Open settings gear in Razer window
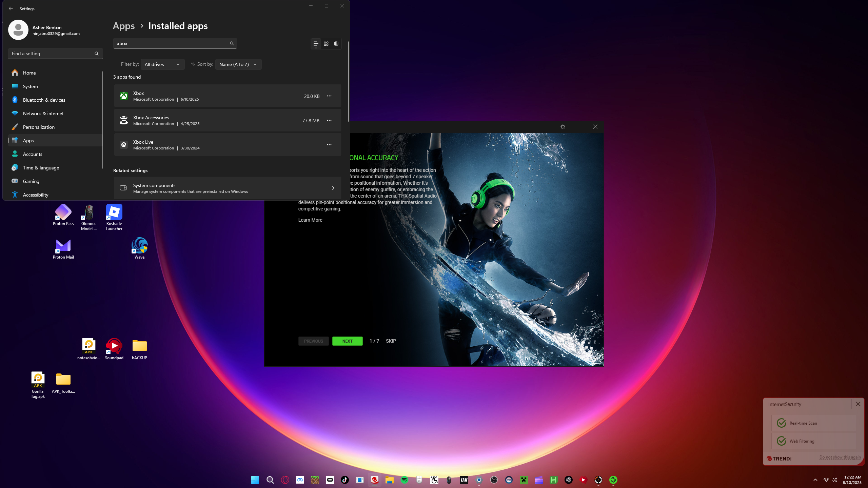This screenshot has height=488, width=868. [x=563, y=127]
